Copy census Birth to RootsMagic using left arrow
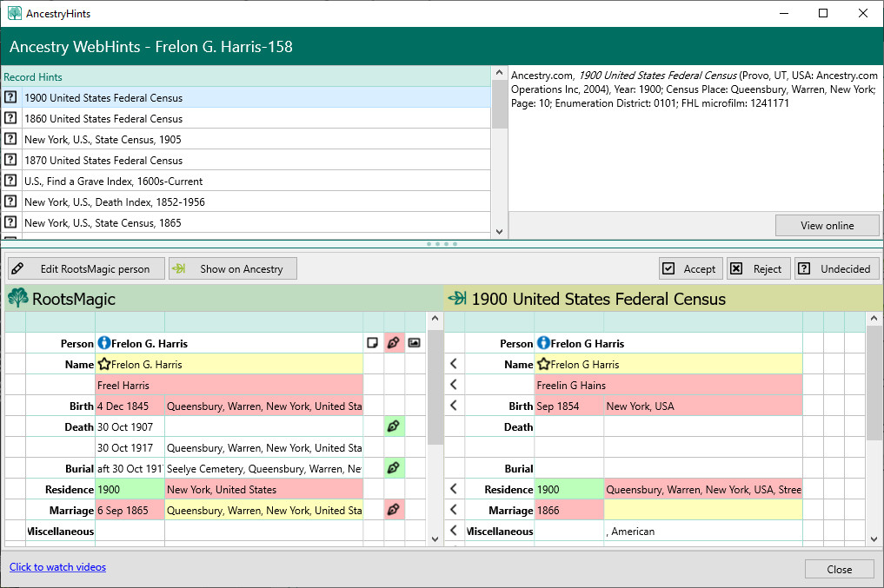Image resolution: width=884 pixels, height=588 pixels. [x=454, y=406]
